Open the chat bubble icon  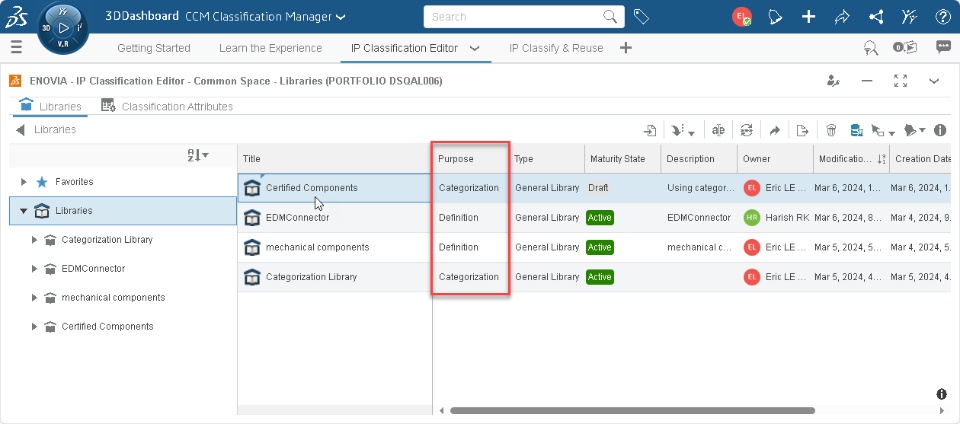tap(942, 47)
